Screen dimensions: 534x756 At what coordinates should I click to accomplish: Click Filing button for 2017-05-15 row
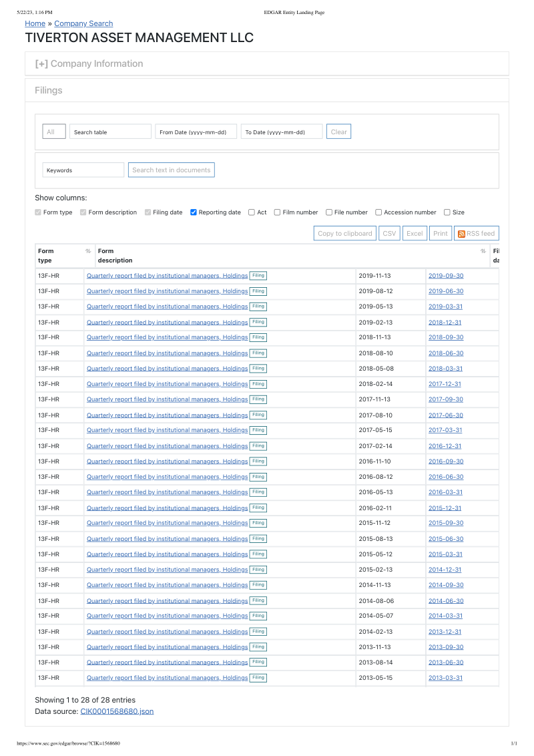point(258,430)
